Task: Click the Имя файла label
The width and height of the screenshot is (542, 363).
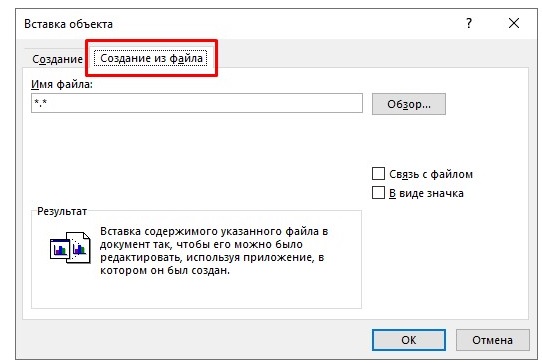Action: tap(62, 84)
